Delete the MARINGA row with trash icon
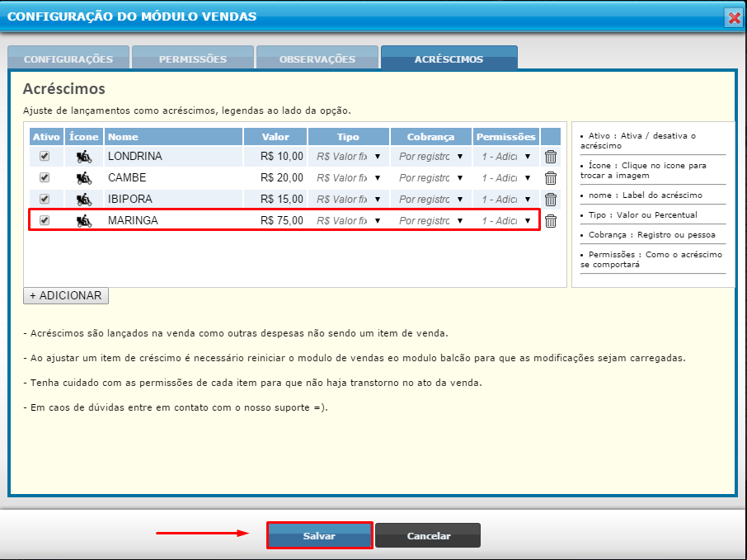The height and width of the screenshot is (560, 747). pos(551,221)
